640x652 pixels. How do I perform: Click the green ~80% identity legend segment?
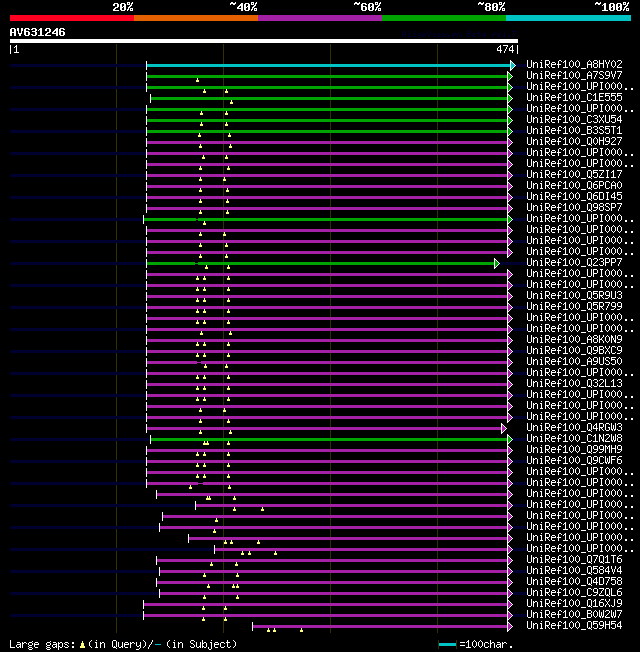click(444, 18)
